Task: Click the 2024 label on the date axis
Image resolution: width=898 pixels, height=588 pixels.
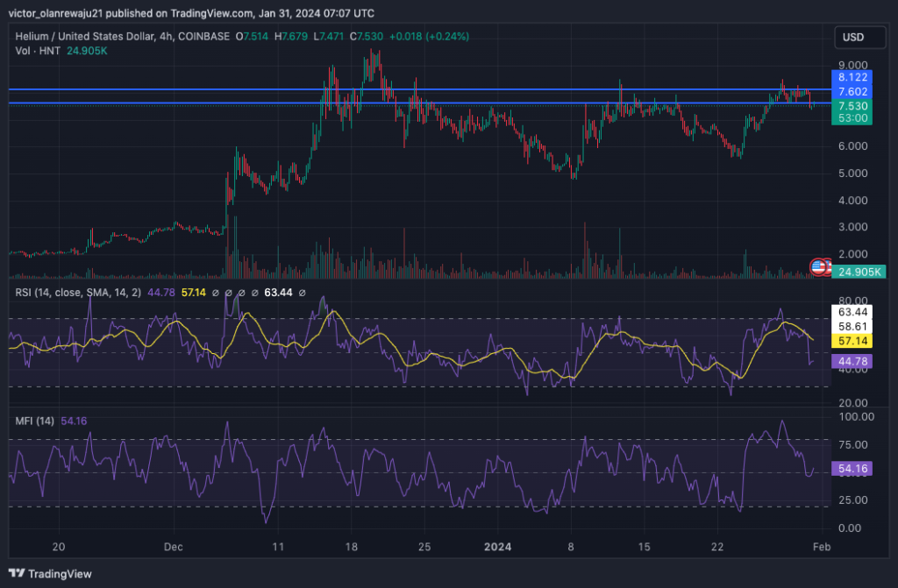Action: pyautogui.click(x=498, y=547)
